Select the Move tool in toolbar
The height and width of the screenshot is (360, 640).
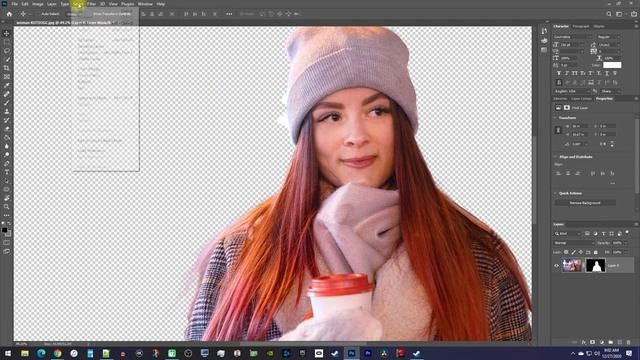pos(7,33)
